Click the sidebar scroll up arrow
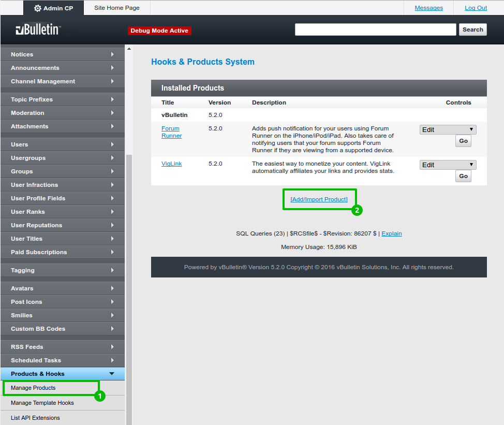 click(x=129, y=49)
